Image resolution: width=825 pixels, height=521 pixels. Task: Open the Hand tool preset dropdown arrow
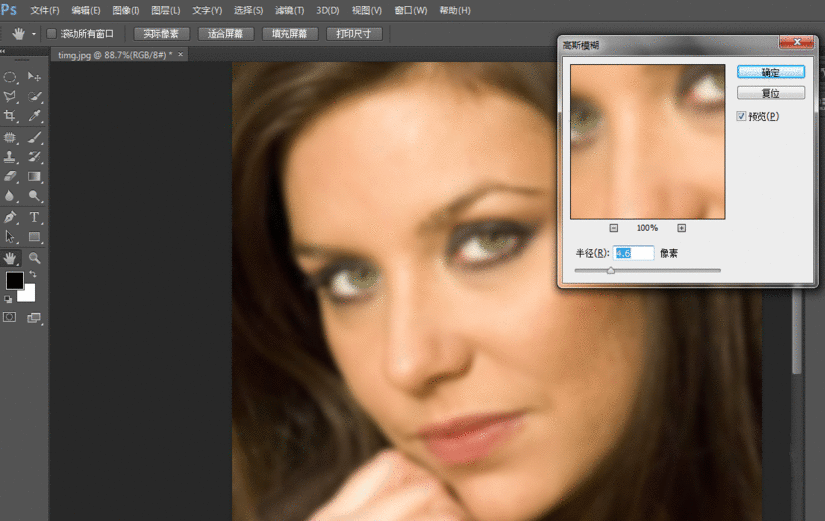coord(34,33)
